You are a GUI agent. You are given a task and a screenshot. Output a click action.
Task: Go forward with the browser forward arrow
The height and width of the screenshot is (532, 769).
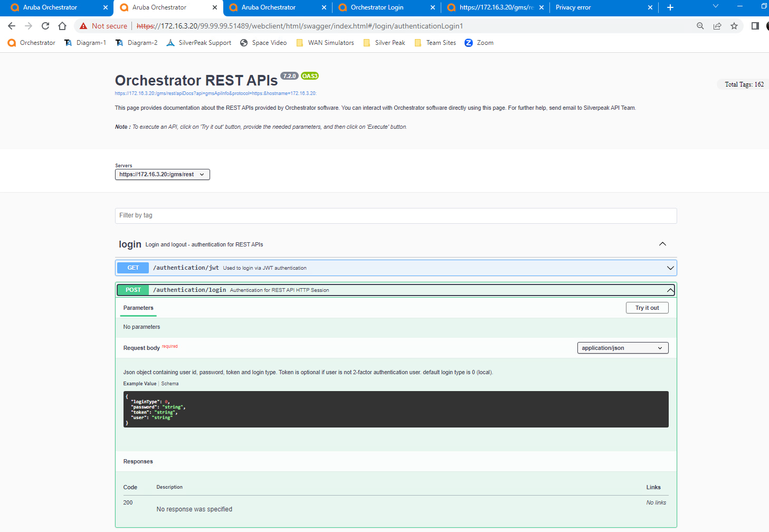(x=29, y=26)
